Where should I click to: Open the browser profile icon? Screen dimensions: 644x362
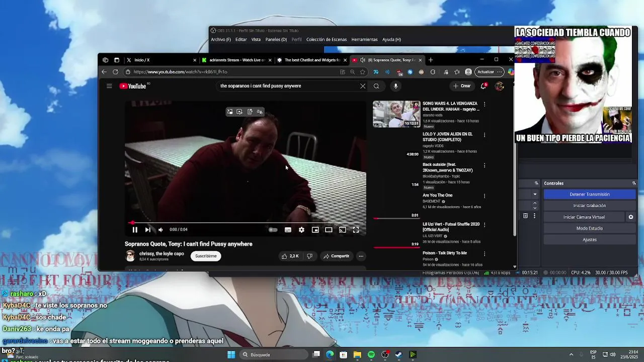tap(468, 72)
